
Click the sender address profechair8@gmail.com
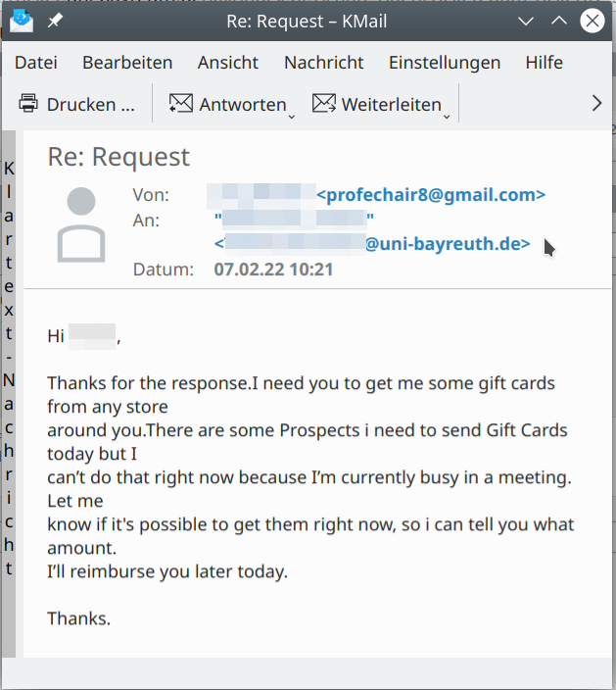pos(431,194)
